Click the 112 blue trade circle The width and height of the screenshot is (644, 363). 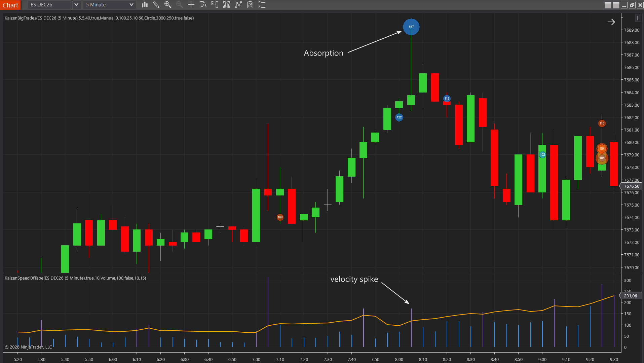tap(447, 99)
